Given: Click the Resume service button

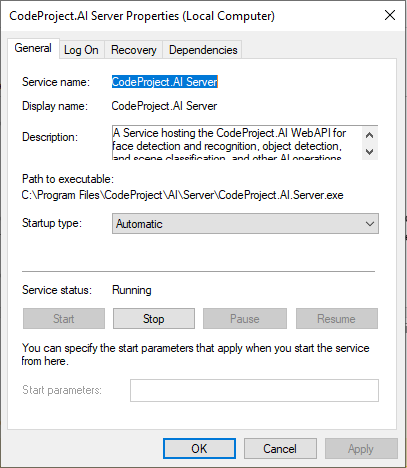Looking at the screenshot, I should click(337, 319).
